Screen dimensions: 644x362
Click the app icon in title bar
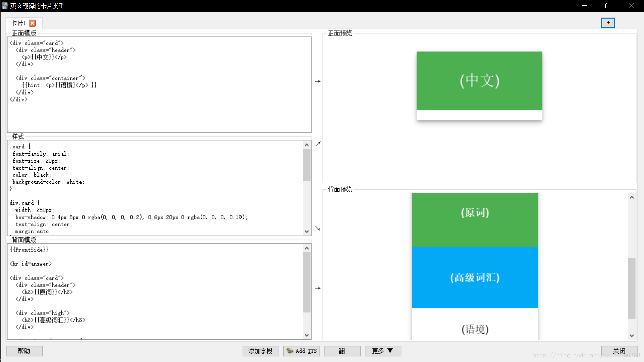[5, 6]
